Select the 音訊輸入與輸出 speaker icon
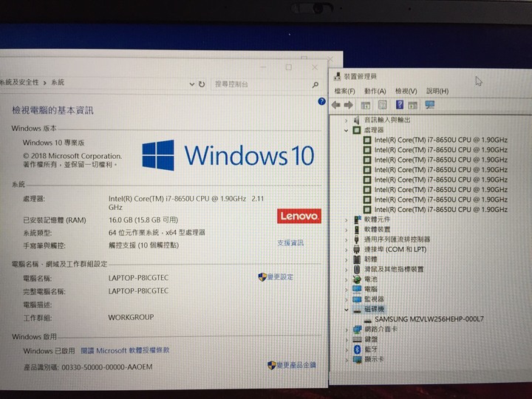The width and height of the screenshot is (532, 399). (x=356, y=120)
